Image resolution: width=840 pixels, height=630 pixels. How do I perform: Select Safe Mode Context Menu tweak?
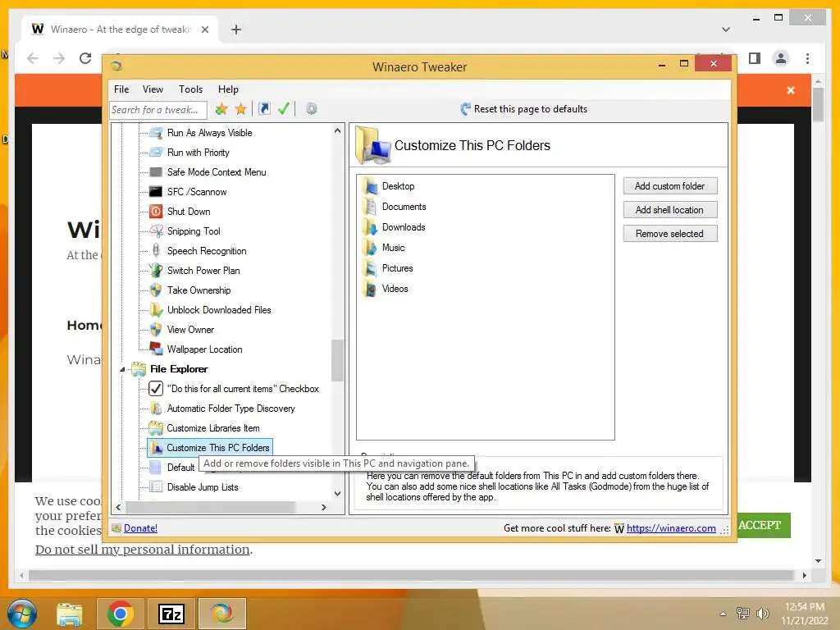tap(217, 172)
